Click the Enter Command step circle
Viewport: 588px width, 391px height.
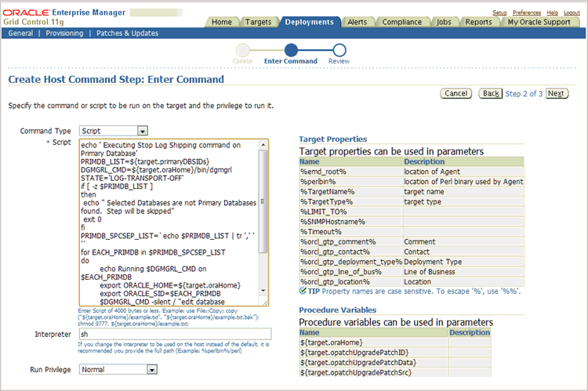tap(291, 50)
